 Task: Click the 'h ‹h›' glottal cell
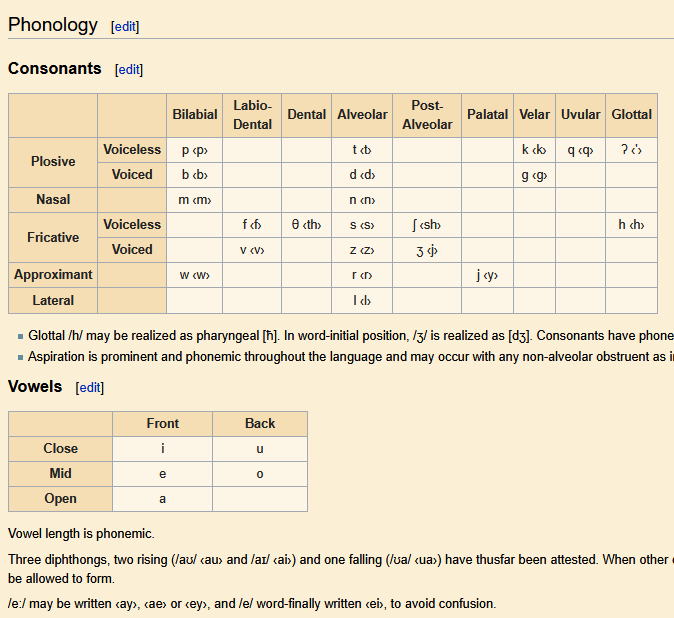click(x=631, y=225)
